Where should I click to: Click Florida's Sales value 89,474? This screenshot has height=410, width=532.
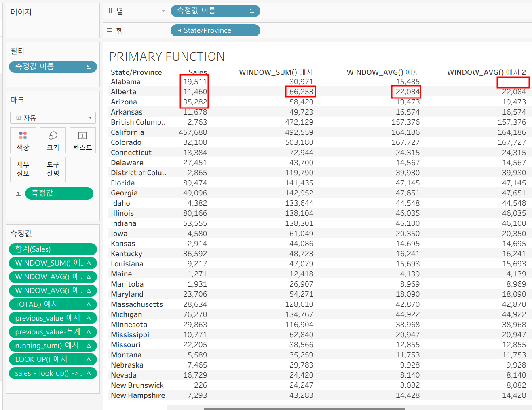[x=195, y=183]
